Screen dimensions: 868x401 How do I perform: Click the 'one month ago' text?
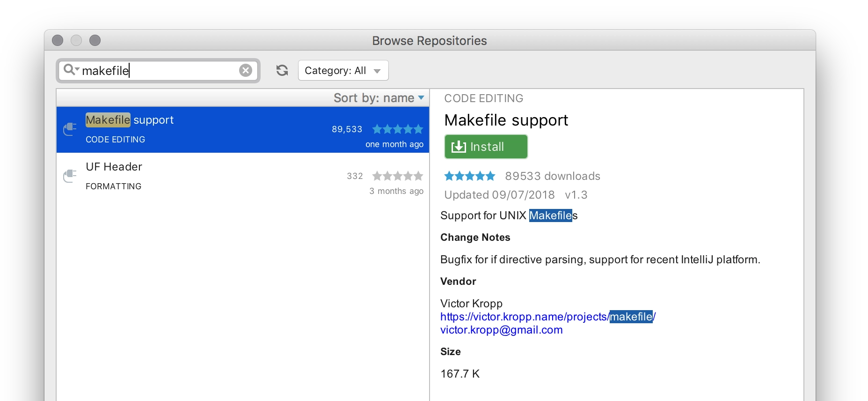coord(394,144)
